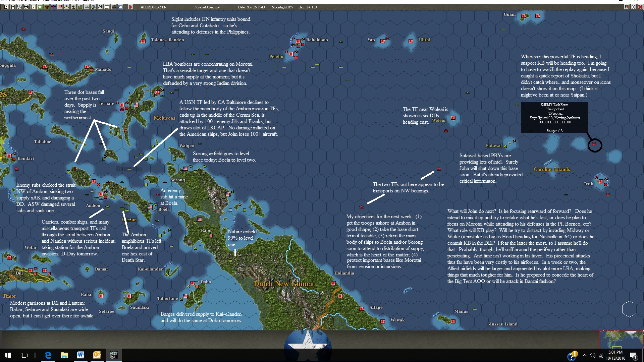Select the Sorong US flag base
This screenshot has width=644, height=362.
point(185,169)
